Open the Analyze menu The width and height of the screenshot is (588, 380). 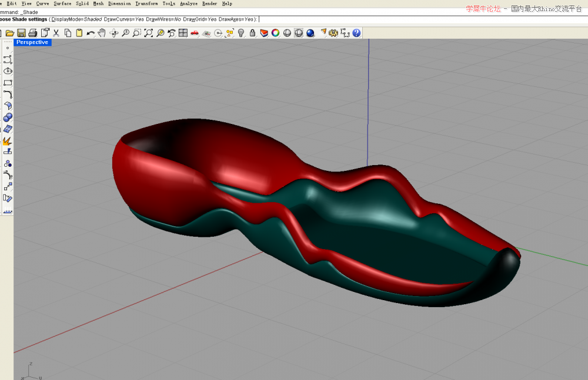[x=189, y=4]
